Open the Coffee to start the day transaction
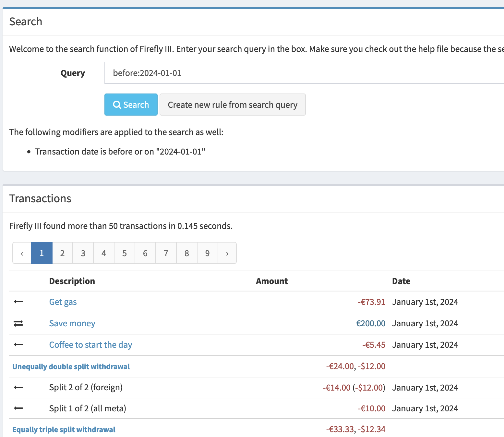This screenshot has width=504, height=437. click(90, 344)
